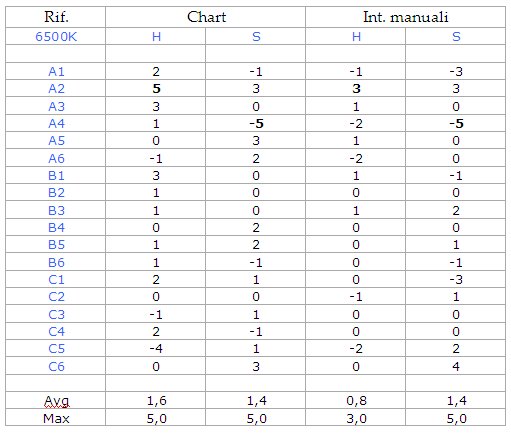
Task: Click the 0,8 average value
Action: point(356,400)
